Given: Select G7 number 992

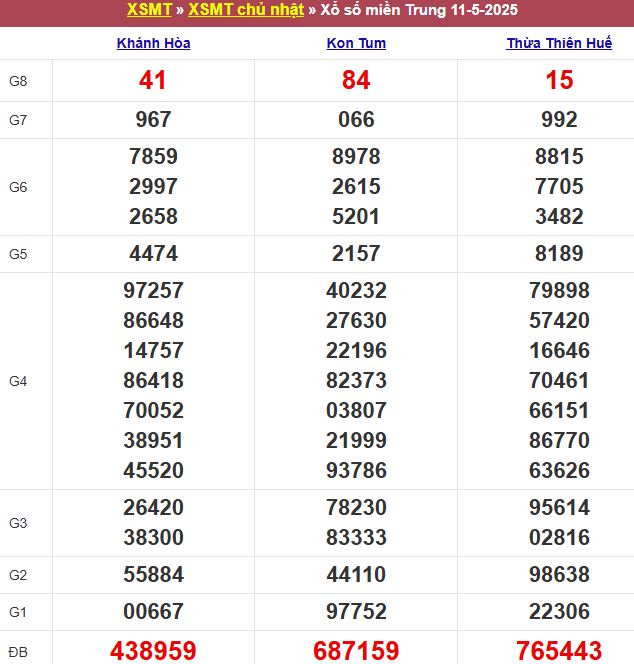Looking at the screenshot, I should (x=559, y=119).
